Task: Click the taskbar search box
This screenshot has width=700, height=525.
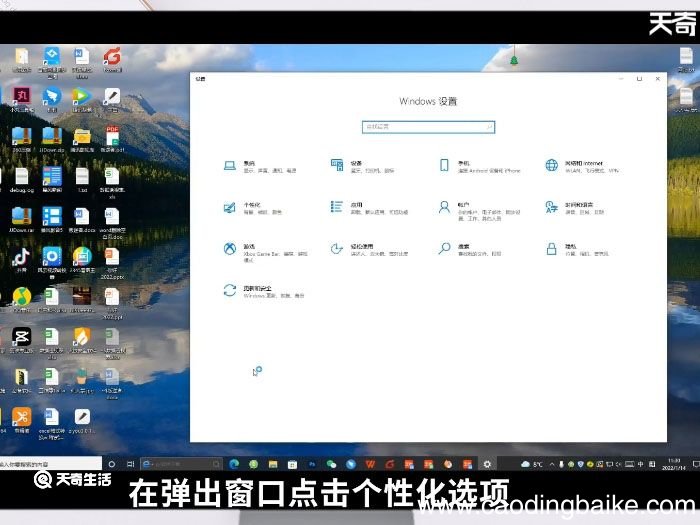Action: coord(51,464)
